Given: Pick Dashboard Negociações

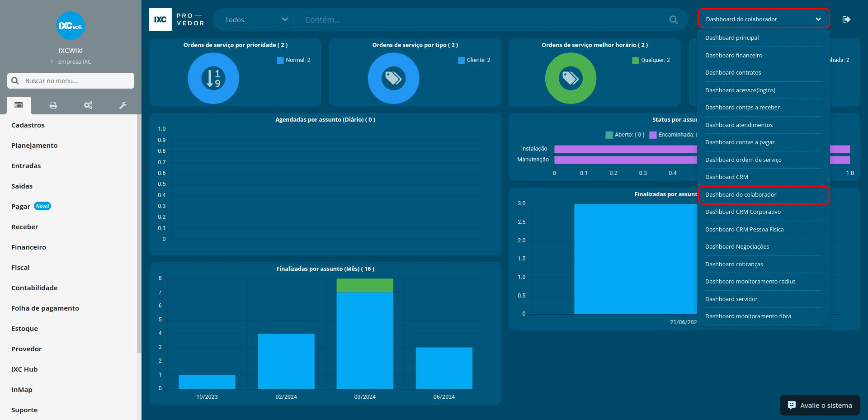Looking at the screenshot, I should 764,247.
